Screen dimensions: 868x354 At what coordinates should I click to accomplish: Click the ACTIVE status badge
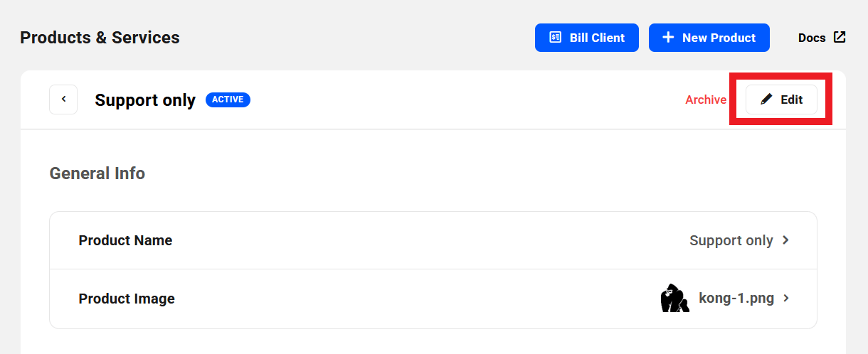pyautogui.click(x=228, y=100)
